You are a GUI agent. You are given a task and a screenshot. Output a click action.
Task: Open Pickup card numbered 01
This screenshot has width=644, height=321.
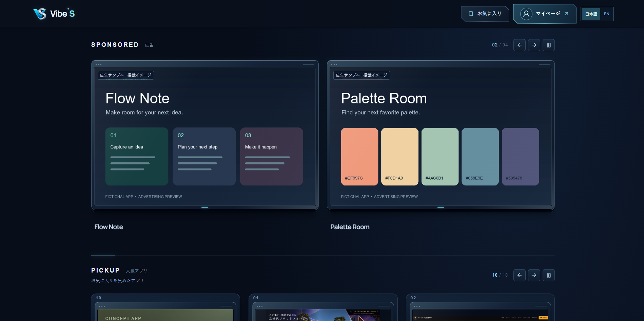323,307
